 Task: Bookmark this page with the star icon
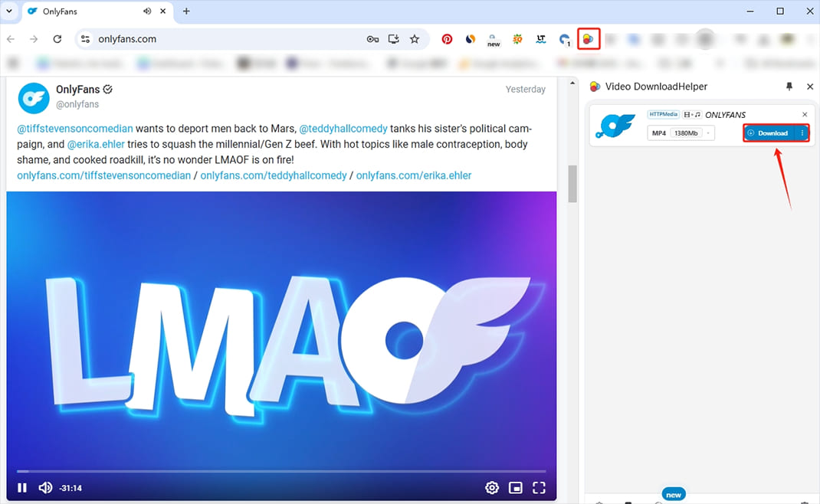pyautogui.click(x=415, y=39)
